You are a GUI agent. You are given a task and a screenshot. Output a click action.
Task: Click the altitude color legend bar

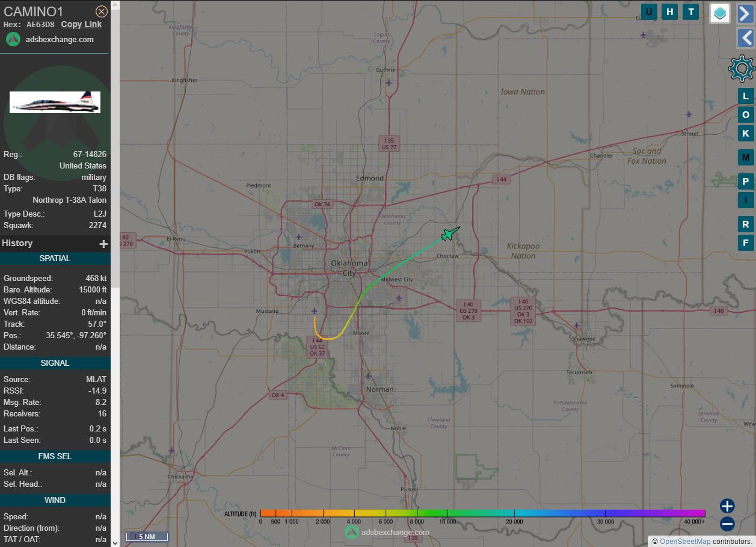click(482, 513)
